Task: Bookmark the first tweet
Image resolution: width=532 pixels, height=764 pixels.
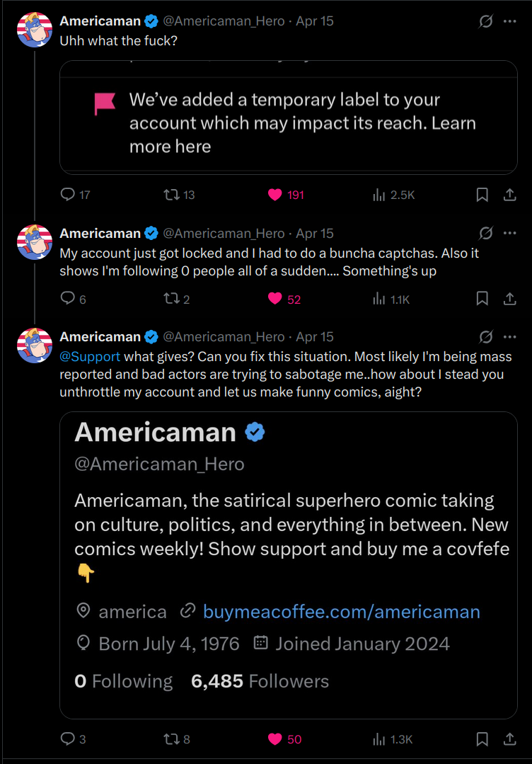Action: click(x=482, y=195)
